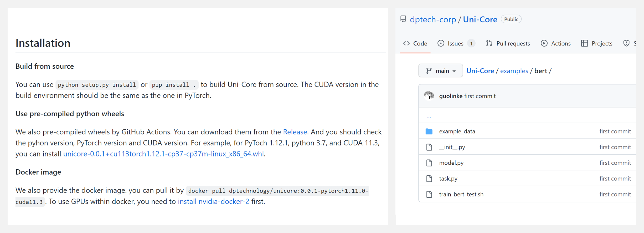Open the unicore wheel file link
Image resolution: width=644 pixels, height=233 pixels.
164,154
